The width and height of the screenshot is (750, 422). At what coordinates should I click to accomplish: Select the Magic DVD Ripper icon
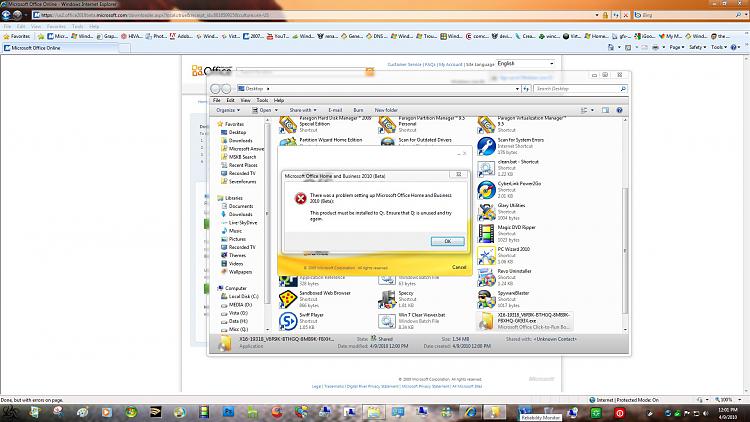tap(486, 234)
